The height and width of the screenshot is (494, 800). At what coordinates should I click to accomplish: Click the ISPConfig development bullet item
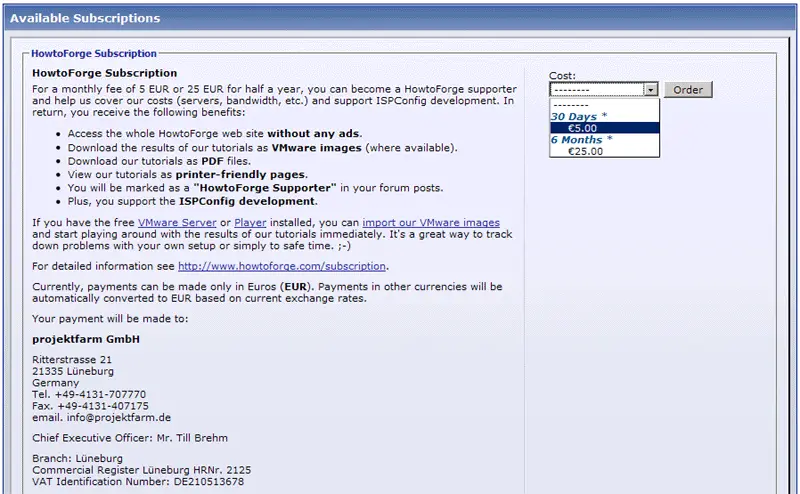coord(192,201)
